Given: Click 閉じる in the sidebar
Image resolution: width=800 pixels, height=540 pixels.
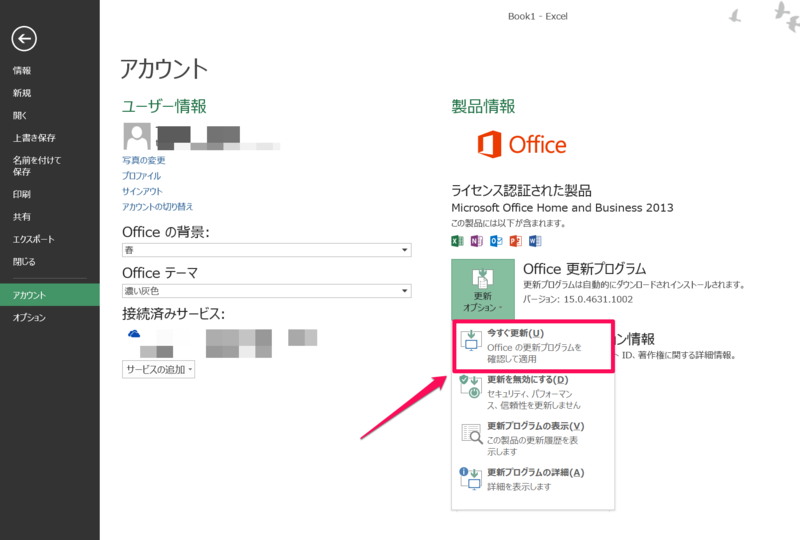Looking at the screenshot, I should (x=24, y=261).
